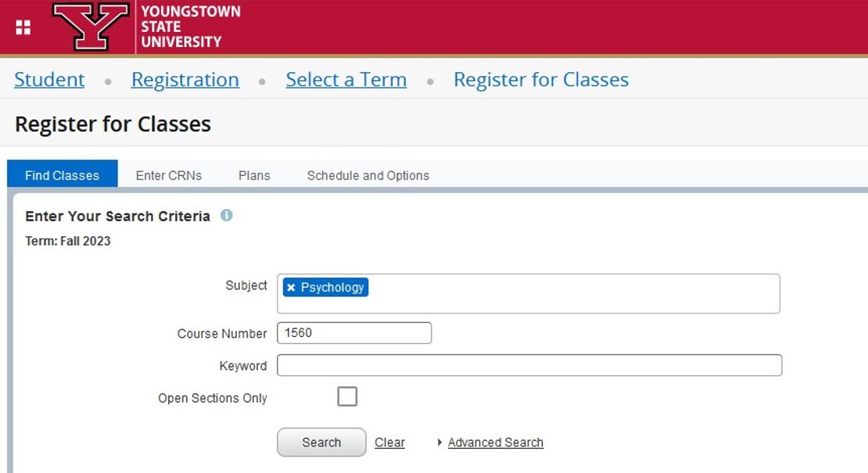This screenshot has height=473, width=868.
Task: Remove the Psychology subject tag with the x icon
Action: pyautogui.click(x=291, y=288)
